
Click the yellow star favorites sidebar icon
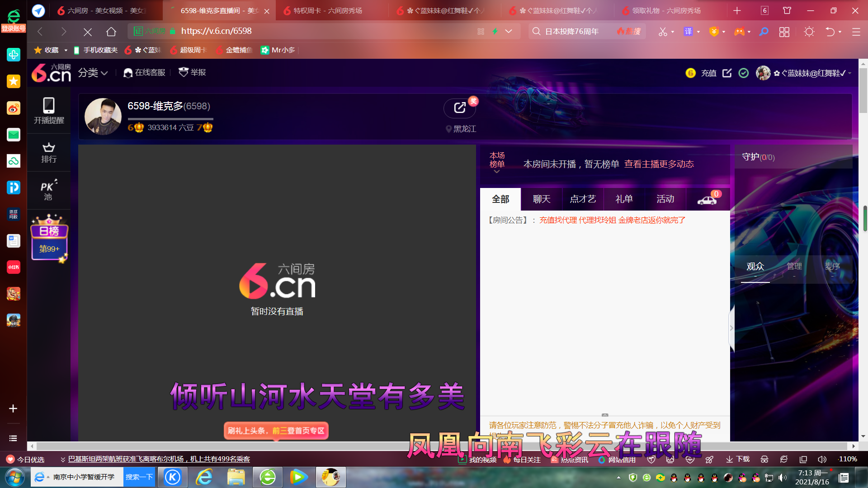[x=14, y=81]
